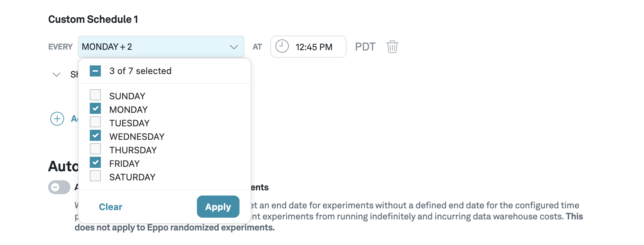
Task: Uncheck the MONDAY checkbox
Action: pos(95,108)
